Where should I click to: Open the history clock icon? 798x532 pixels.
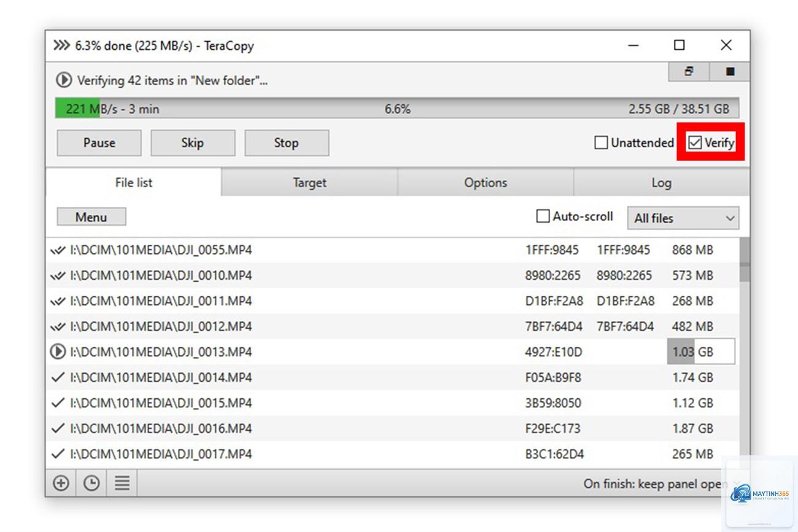point(91,484)
